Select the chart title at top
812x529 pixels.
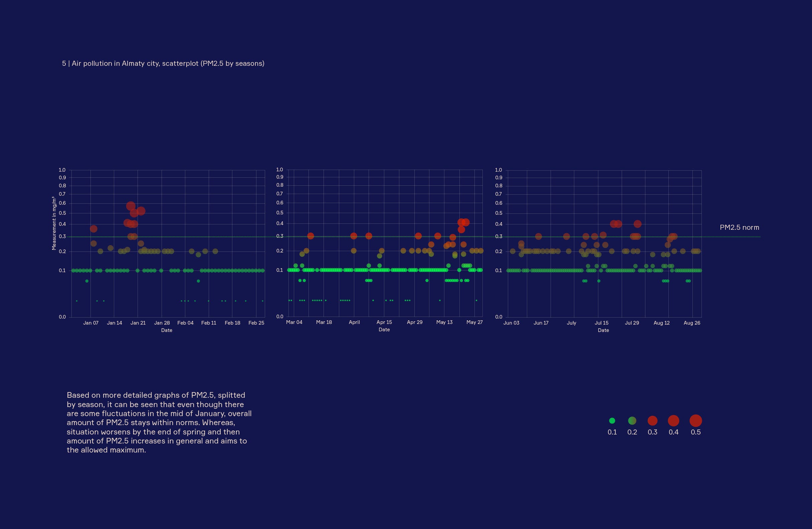point(163,63)
